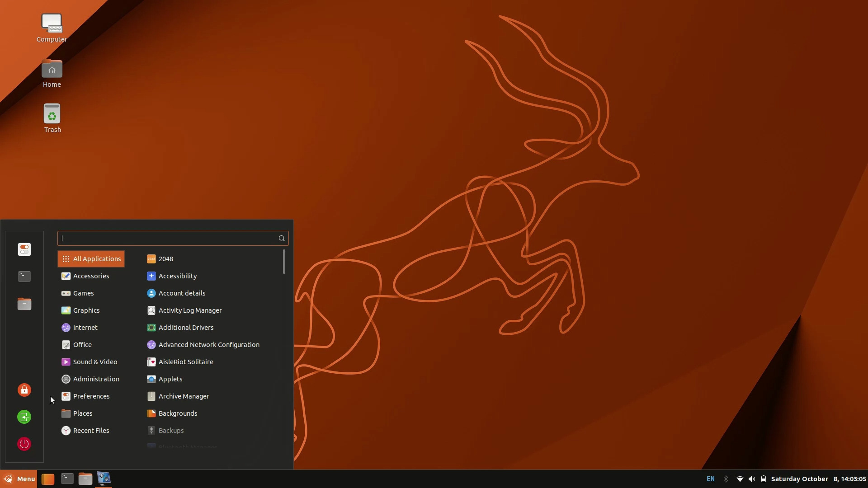Open the Activity Log Manager app
Screen dimensions: 868x488
click(189, 310)
